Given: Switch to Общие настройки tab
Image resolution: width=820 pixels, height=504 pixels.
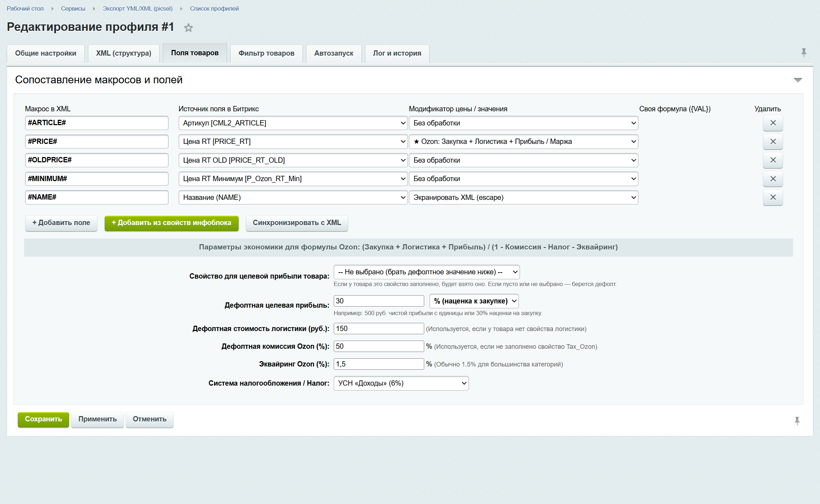Looking at the screenshot, I should click(x=46, y=54).
